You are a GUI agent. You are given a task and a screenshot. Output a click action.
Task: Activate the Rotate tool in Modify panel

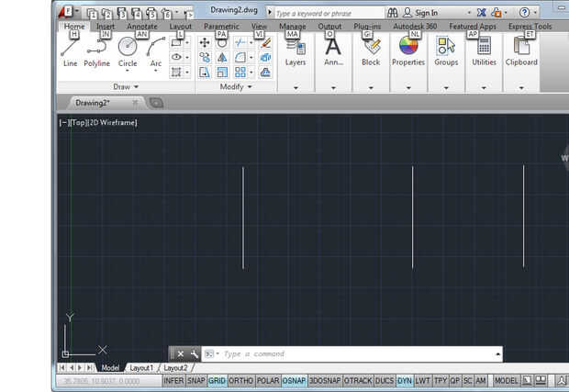click(x=222, y=43)
